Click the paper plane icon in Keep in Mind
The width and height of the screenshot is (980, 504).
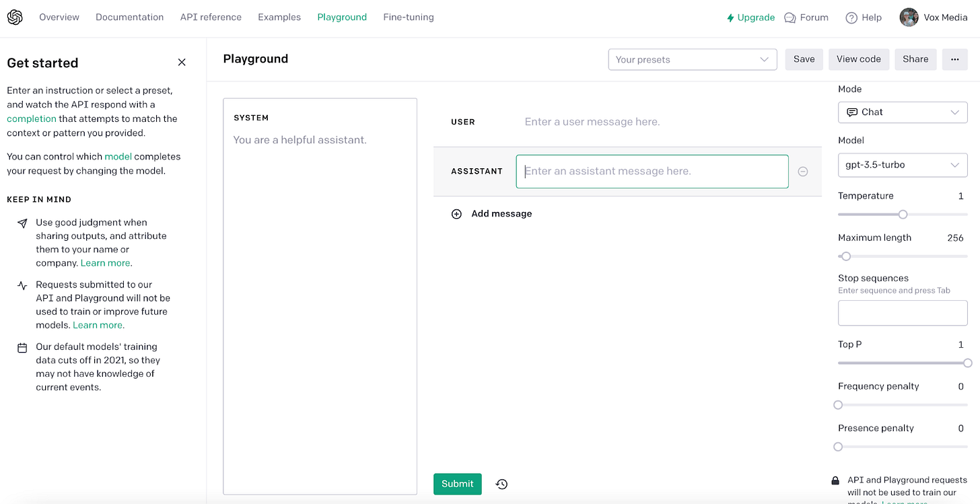coord(22,223)
